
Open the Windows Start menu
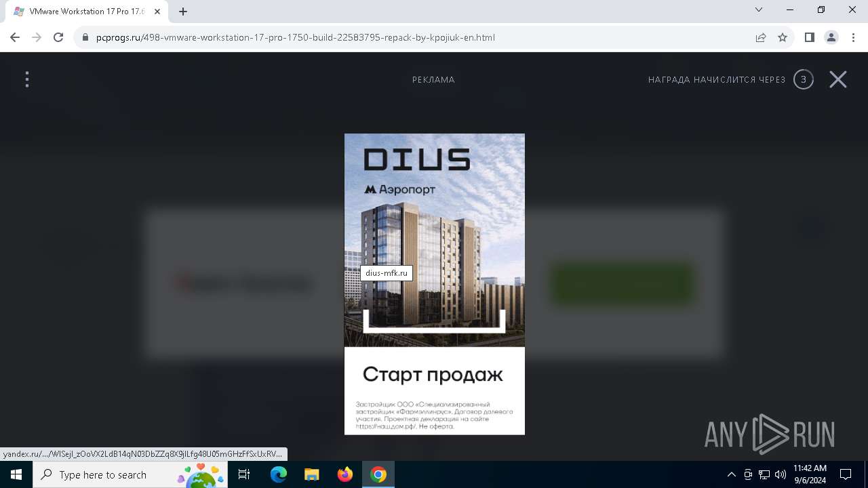click(x=16, y=474)
